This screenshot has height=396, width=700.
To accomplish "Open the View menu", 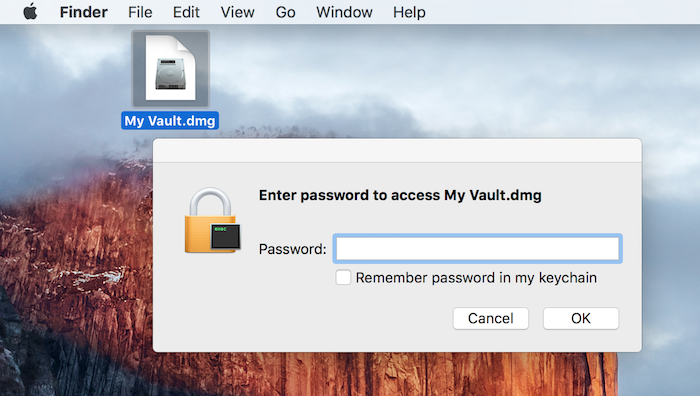I will [238, 12].
